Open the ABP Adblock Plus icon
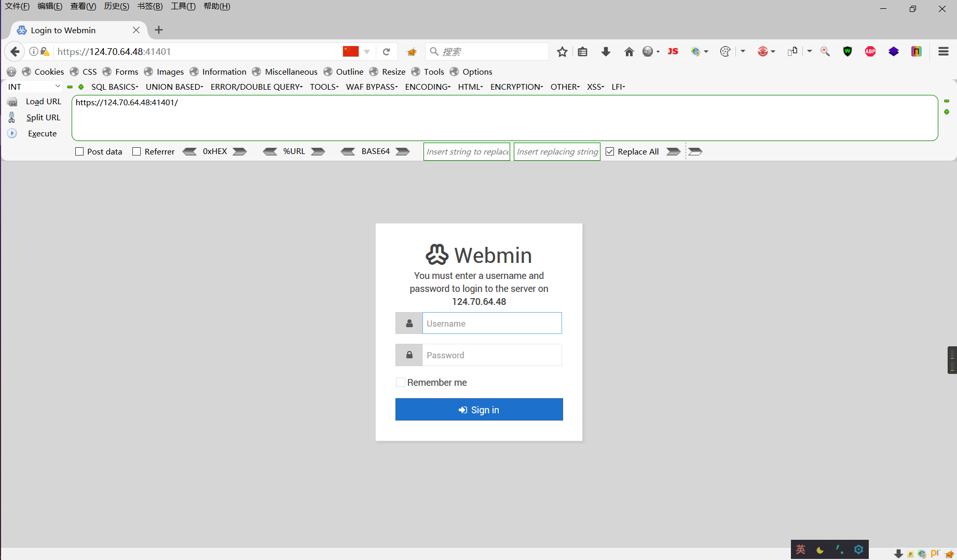The height and width of the screenshot is (560, 957). (870, 51)
